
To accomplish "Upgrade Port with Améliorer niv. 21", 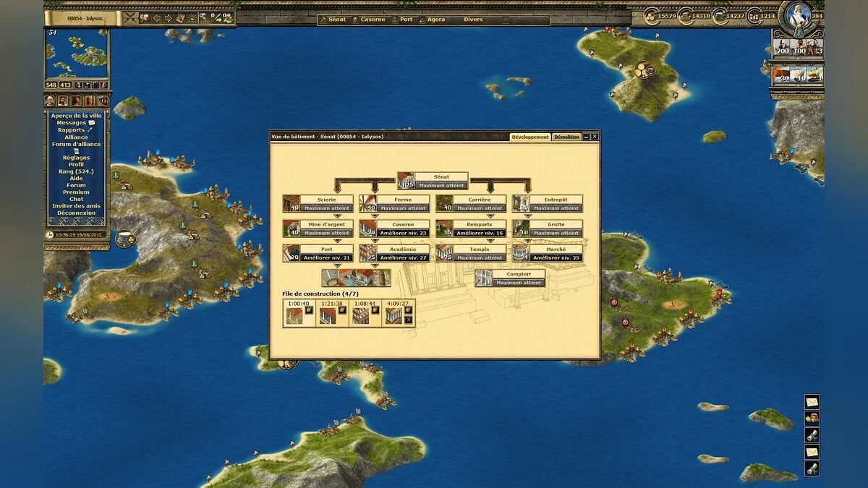I will 326,257.
